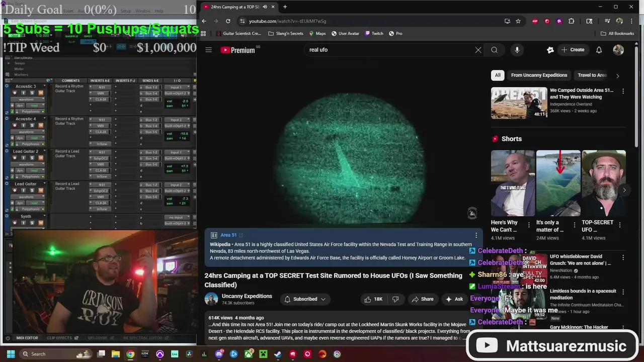The height and width of the screenshot is (362, 644).
Task: Go back in Chrome browser
Action: [x=204, y=21]
